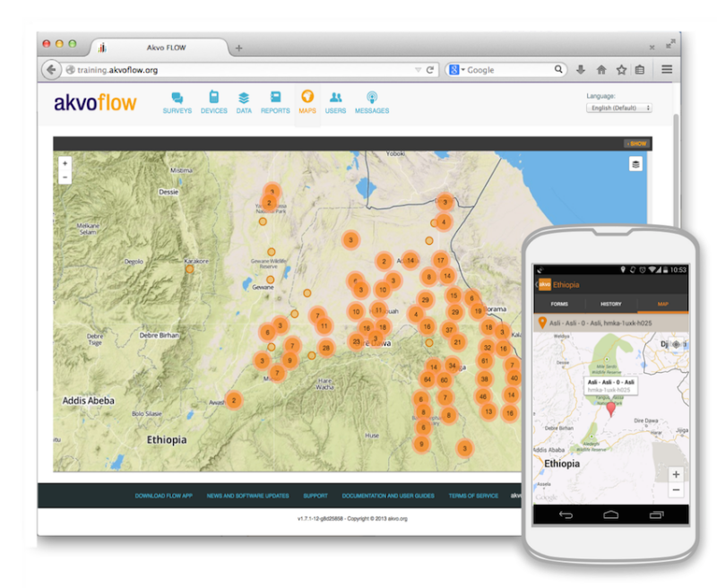Image resolution: width=717 pixels, height=588 pixels.
Task: Switch to History tab on phone
Action: pos(611,304)
